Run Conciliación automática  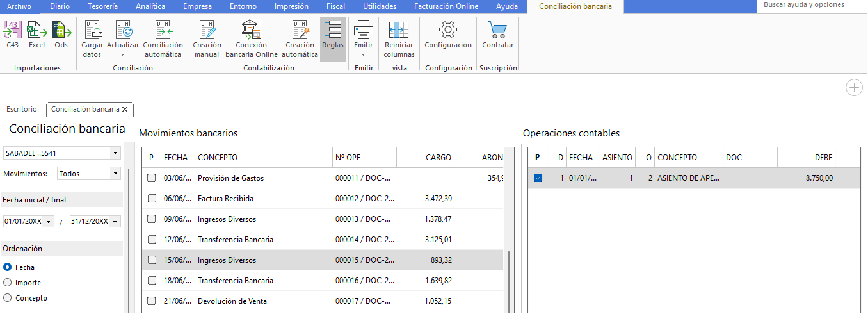coord(163,38)
